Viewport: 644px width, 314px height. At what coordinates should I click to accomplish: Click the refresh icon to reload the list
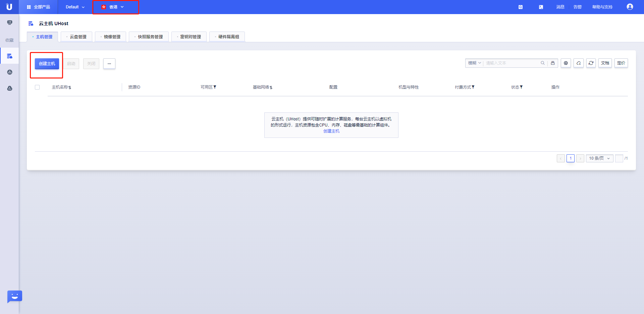point(591,63)
